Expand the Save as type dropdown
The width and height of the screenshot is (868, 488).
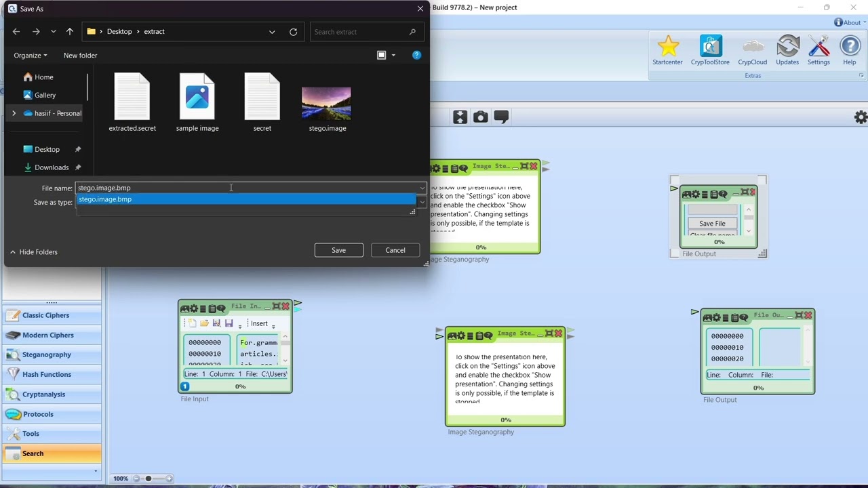[x=422, y=202]
